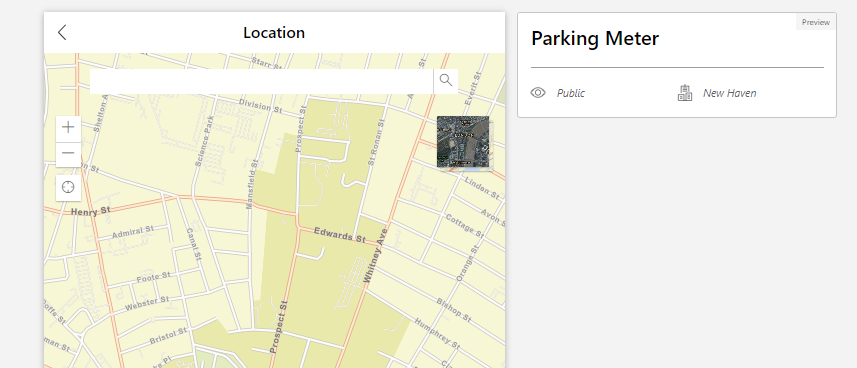Click the Webster St label on the map
857x368 pixels.
tap(147, 304)
